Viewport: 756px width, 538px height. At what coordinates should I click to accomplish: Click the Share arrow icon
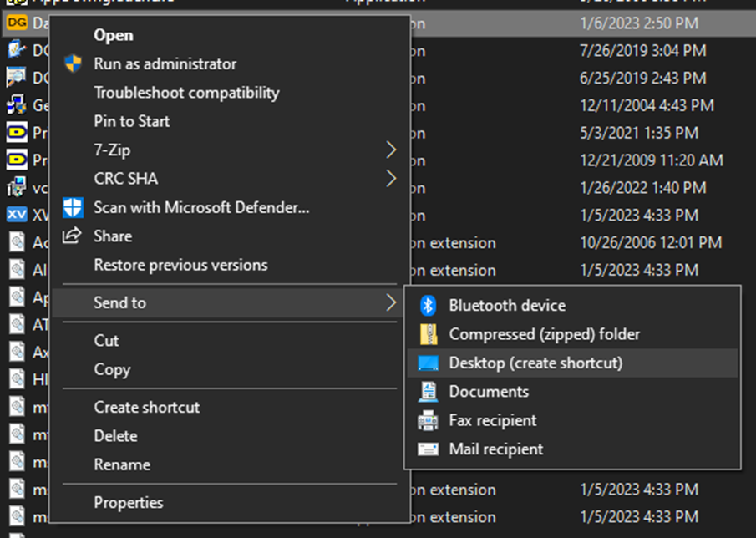click(72, 236)
